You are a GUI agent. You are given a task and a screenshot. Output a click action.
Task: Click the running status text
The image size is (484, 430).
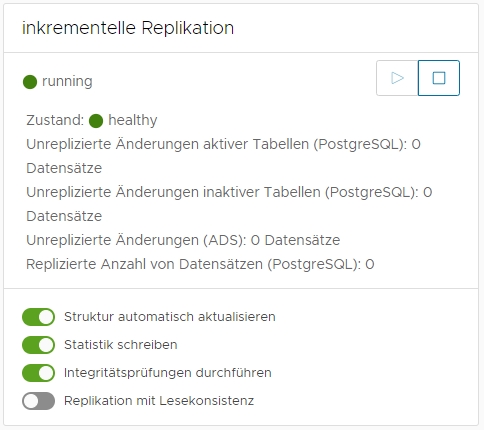pyautogui.click(x=67, y=81)
